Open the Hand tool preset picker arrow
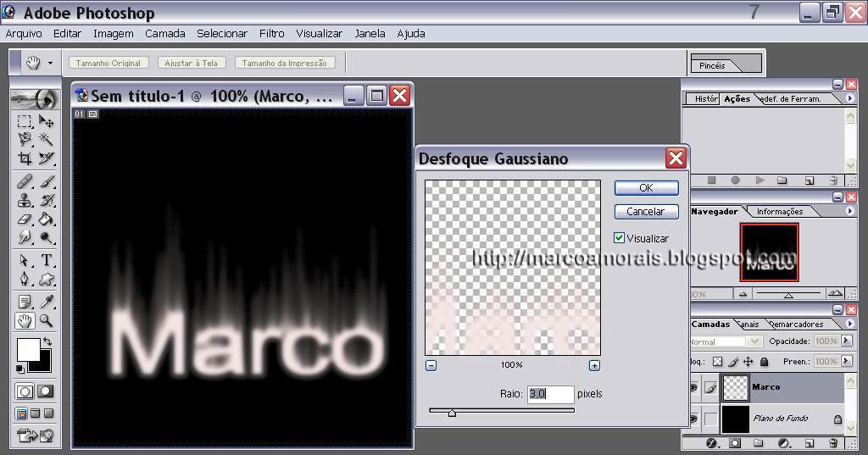This screenshot has width=868, height=455. [x=50, y=63]
